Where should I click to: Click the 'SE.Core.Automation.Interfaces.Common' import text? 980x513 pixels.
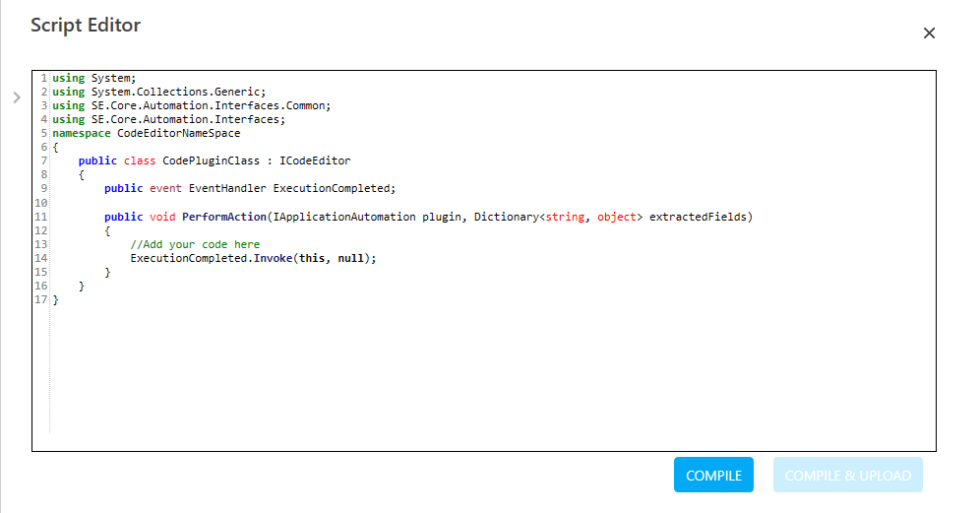(209, 105)
